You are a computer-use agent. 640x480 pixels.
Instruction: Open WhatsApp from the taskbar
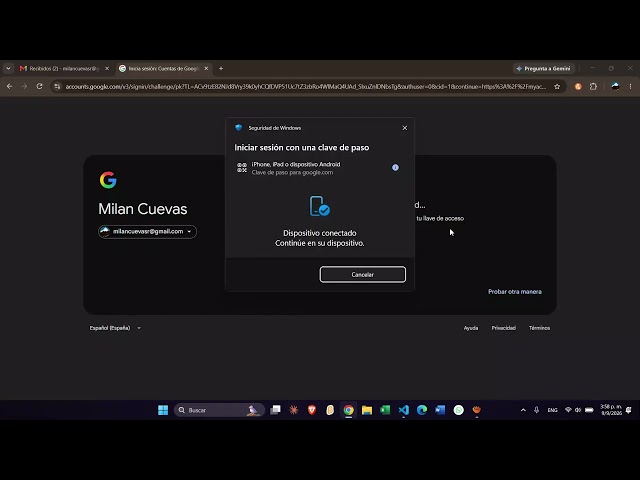click(x=458, y=410)
